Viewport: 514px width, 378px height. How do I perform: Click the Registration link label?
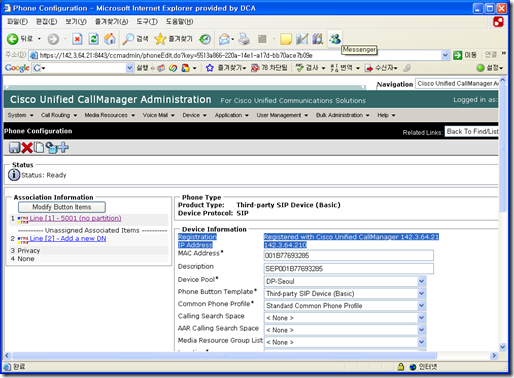click(197, 237)
